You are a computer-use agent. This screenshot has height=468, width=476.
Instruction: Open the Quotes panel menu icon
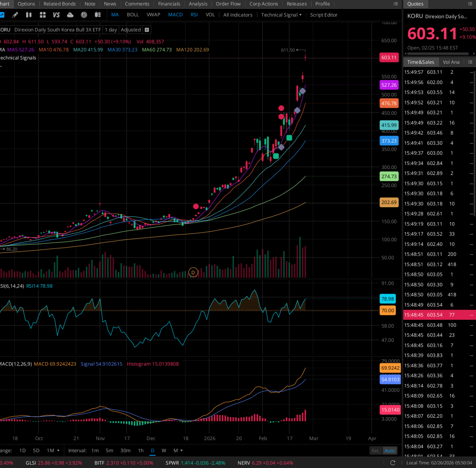coord(470,4)
